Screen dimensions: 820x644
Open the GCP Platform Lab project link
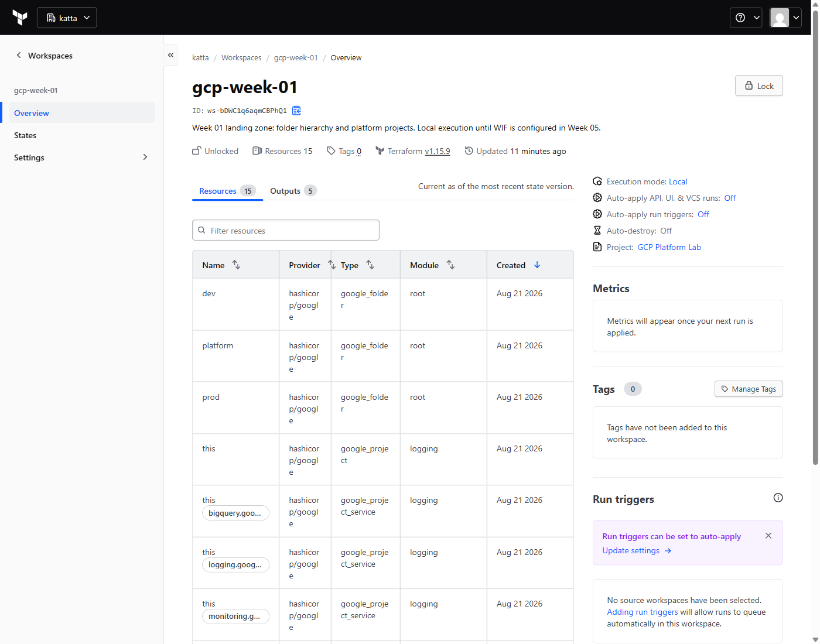point(669,247)
